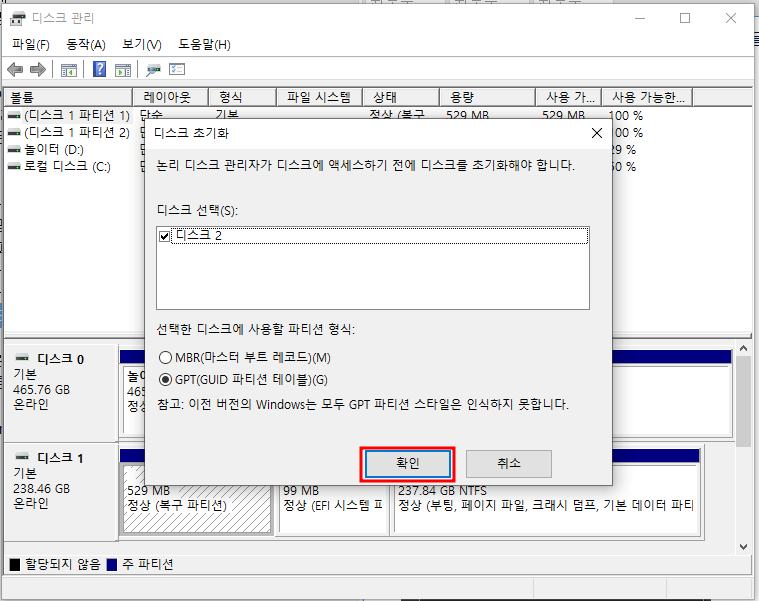Screen dimensions: 759x601
Task: Select the 529 MB recovery partition block
Action: click(x=197, y=498)
